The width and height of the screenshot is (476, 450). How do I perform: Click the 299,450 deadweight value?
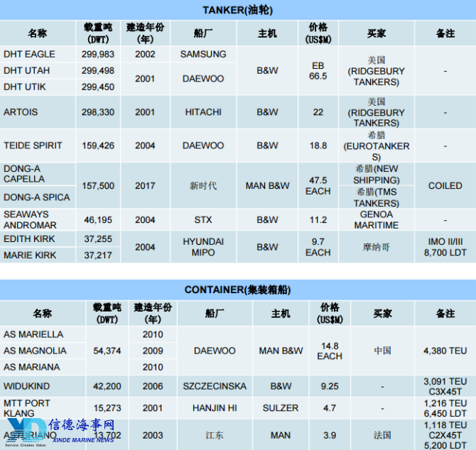tap(98, 87)
